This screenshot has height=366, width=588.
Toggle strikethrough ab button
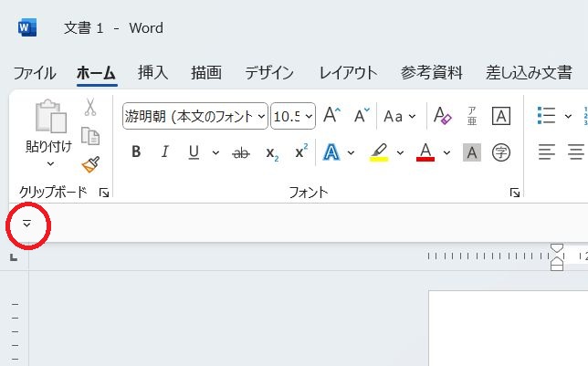(x=241, y=152)
